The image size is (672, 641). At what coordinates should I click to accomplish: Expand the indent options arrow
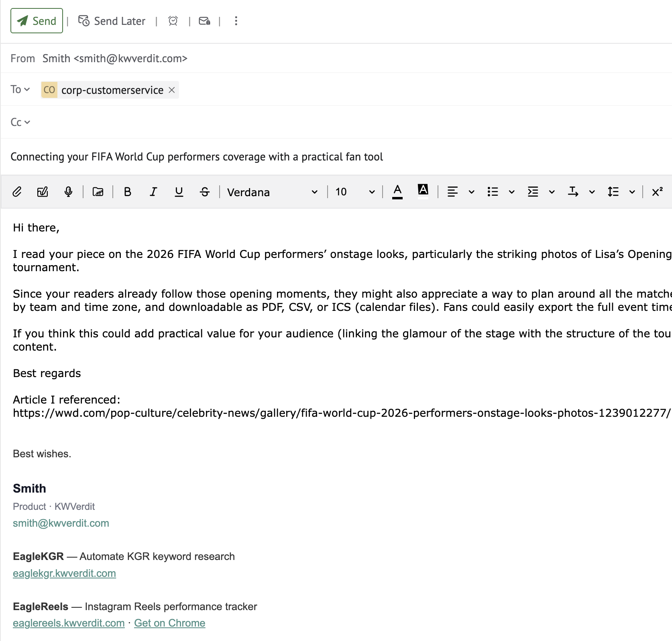552,192
